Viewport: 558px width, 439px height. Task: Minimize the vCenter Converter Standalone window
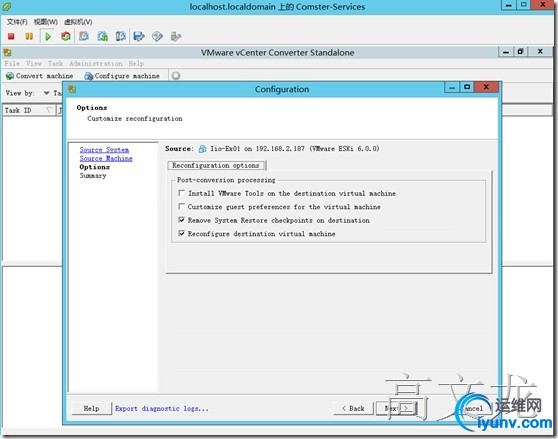coord(506,52)
